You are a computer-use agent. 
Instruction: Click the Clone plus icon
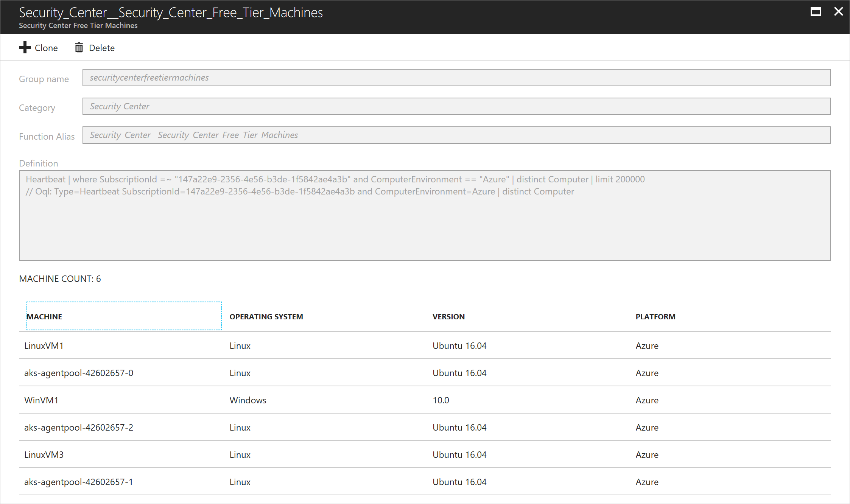[25, 48]
